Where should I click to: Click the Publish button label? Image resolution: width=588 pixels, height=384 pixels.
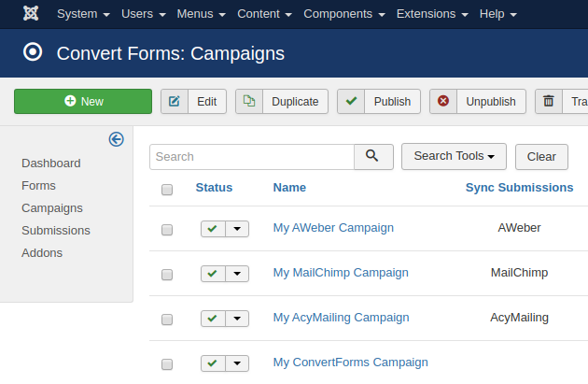392,101
